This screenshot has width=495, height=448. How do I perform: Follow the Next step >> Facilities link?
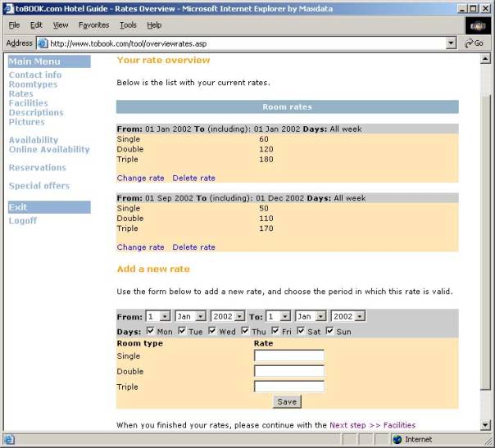[x=372, y=425]
